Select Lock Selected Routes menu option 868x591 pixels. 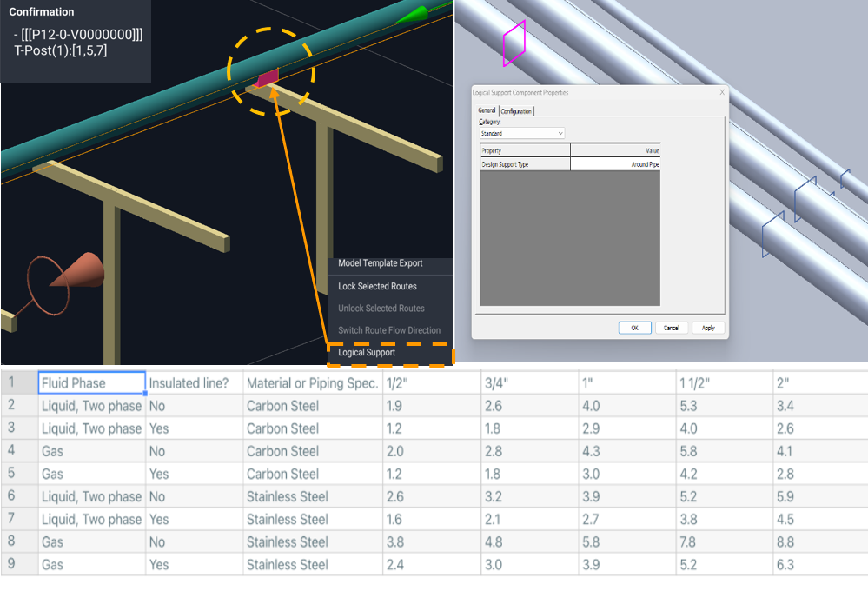377,286
